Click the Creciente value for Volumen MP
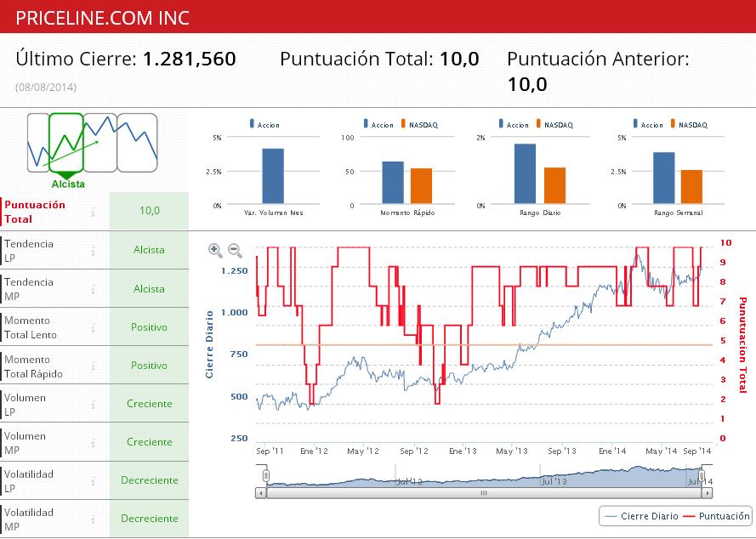Screen dimensions: 756x539 click(x=149, y=441)
